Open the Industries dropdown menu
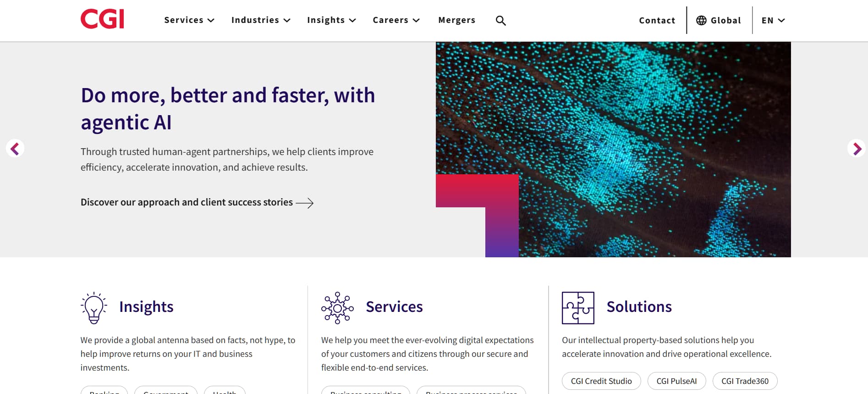Screen dimensions: 868x394 (260, 20)
